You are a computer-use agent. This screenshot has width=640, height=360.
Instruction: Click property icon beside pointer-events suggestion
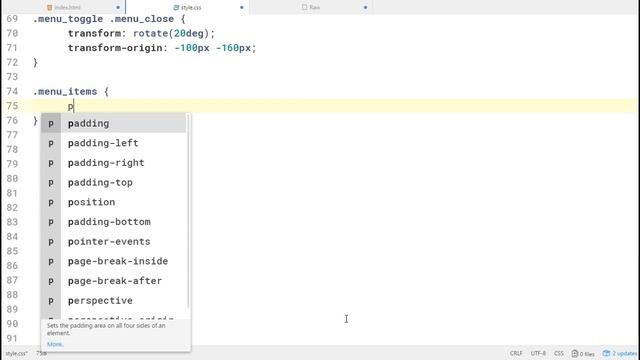click(51, 242)
